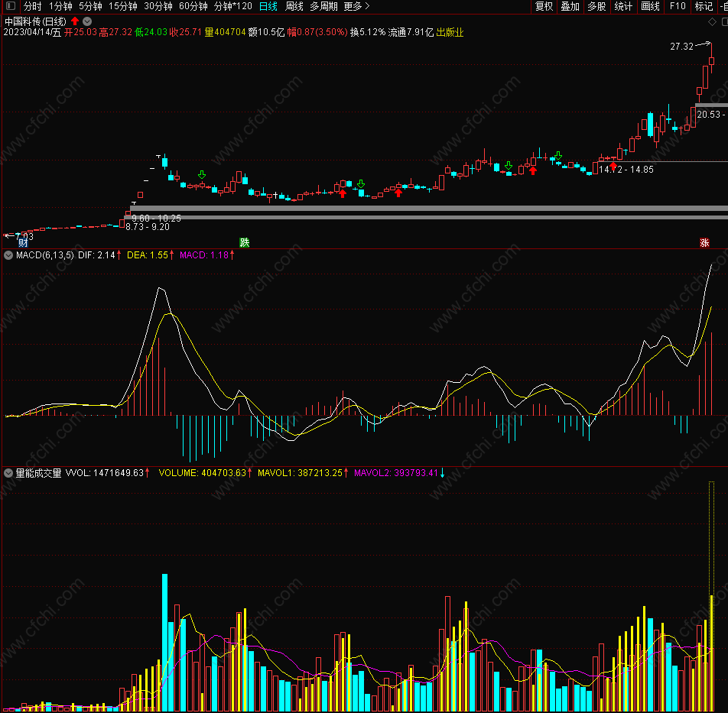Click the turnover rate 换5.12%
Viewport: 728px width, 713px height.
pyautogui.click(x=368, y=32)
